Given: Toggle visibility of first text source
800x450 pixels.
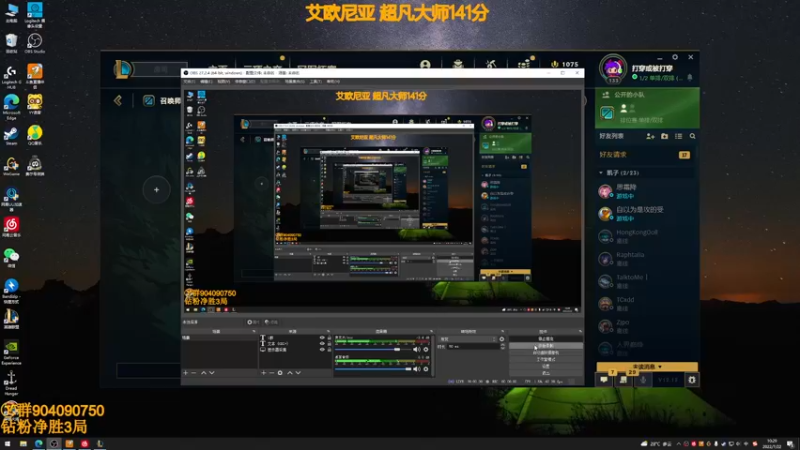Looking at the screenshot, I should click(x=322, y=338).
